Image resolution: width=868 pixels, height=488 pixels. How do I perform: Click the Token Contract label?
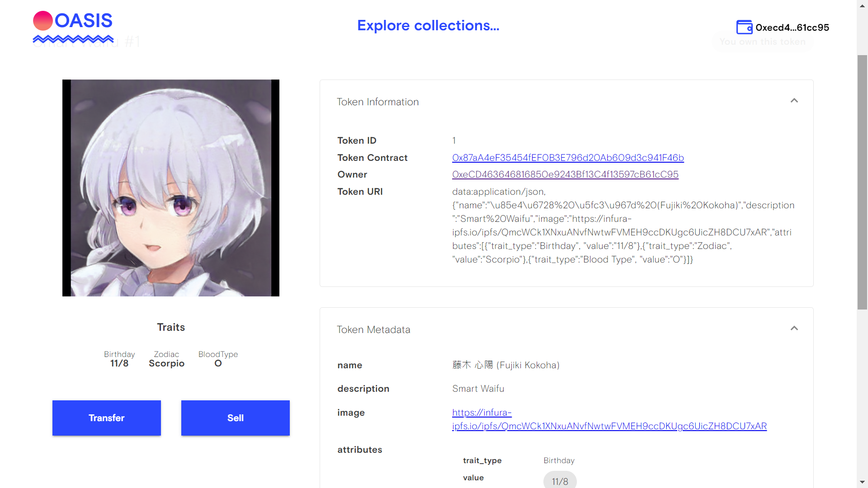click(373, 158)
